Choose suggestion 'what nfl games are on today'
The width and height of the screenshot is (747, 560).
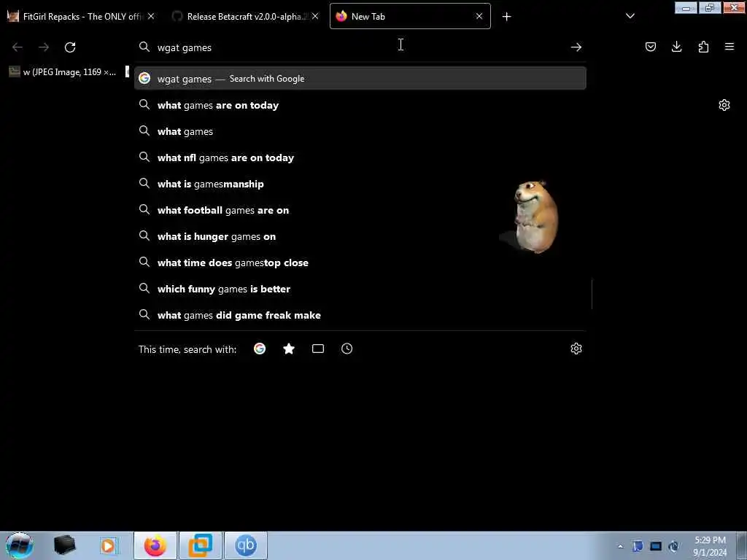point(360,157)
